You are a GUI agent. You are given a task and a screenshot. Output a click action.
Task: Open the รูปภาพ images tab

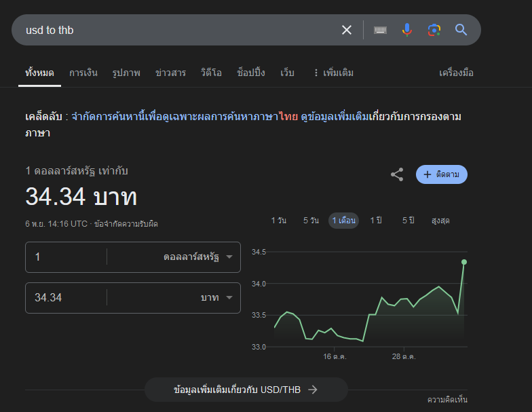click(x=126, y=73)
